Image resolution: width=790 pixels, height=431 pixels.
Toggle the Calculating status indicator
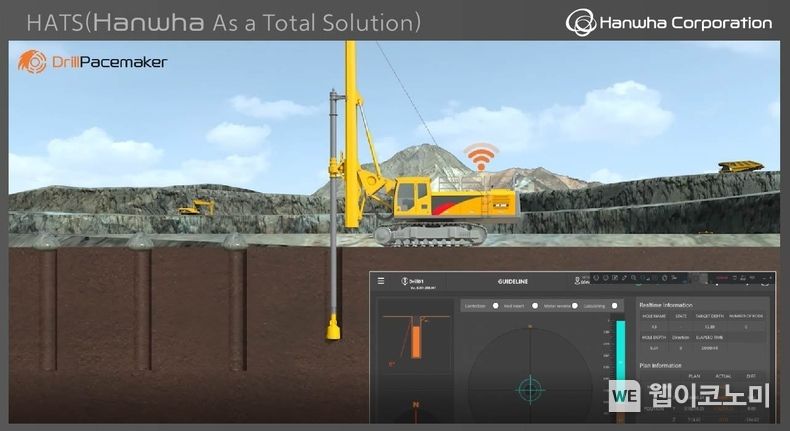coord(614,306)
